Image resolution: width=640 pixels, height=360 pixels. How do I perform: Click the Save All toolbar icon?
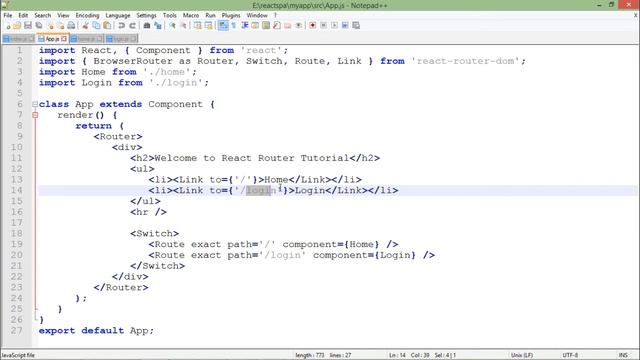coord(39,25)
